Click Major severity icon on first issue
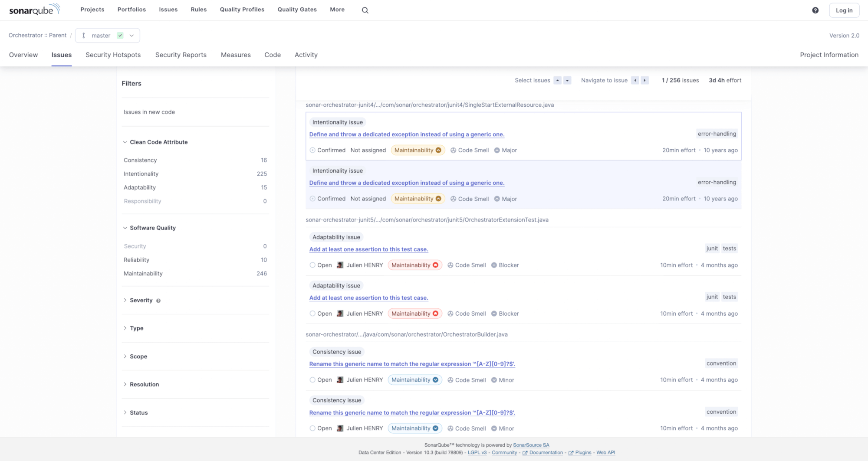Screen dimensions: 868x461 click(497, 150)
